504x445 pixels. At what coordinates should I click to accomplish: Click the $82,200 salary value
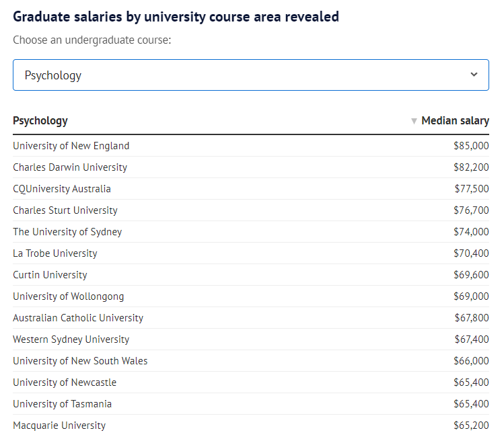pos(471,167)
